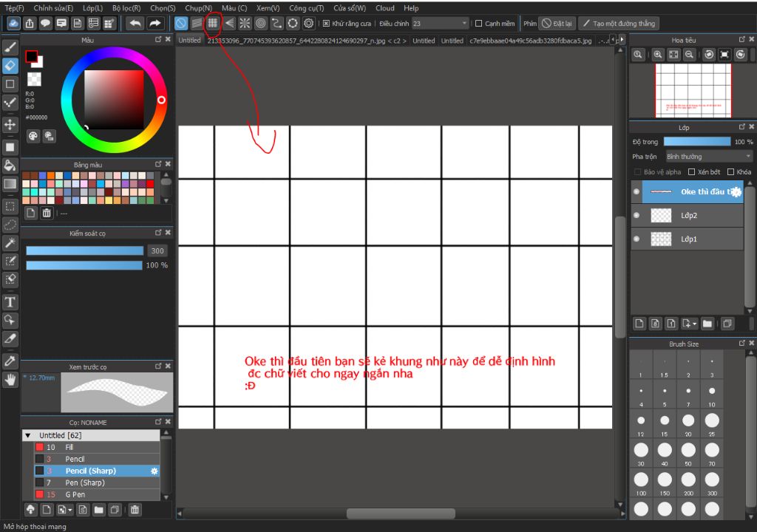Viewport: 757px width, 532px height.
Task: Toggle Khử răng cưa checkbox
Action: pos(326,23)
